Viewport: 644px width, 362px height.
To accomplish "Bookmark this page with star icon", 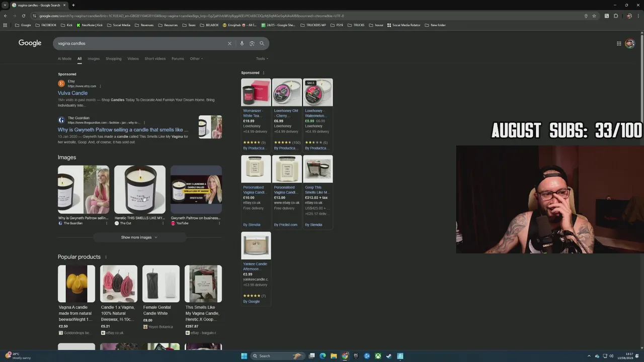I will [594, 16].
